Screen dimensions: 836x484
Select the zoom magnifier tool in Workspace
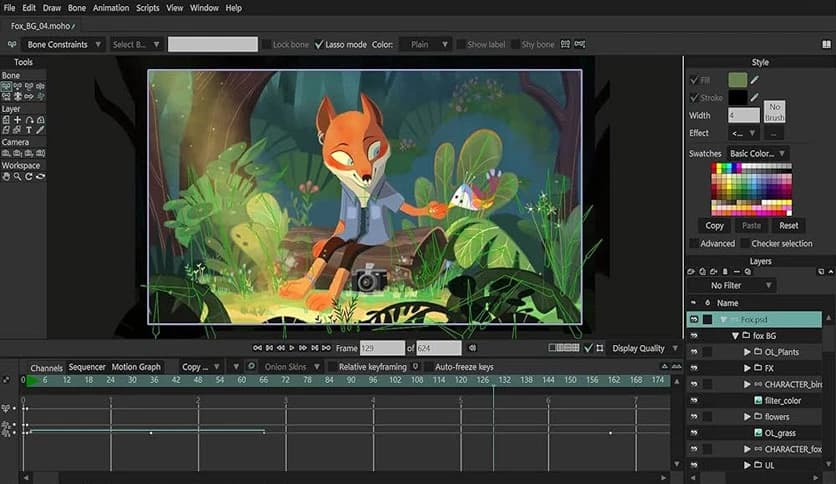(x=18, y=176)
